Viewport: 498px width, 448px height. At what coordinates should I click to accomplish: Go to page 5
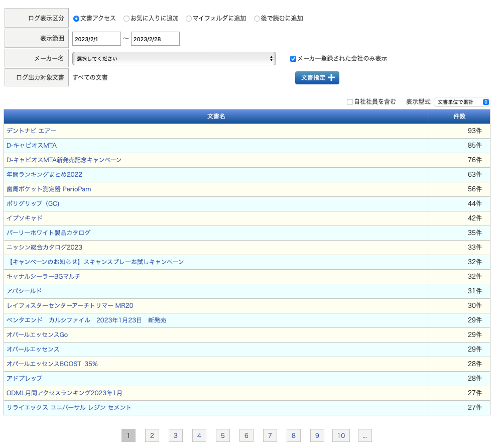[x=223, y=435]
